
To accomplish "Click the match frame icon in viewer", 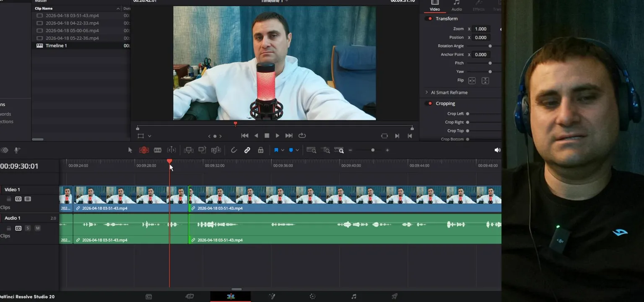I will [x=384, y=136].
